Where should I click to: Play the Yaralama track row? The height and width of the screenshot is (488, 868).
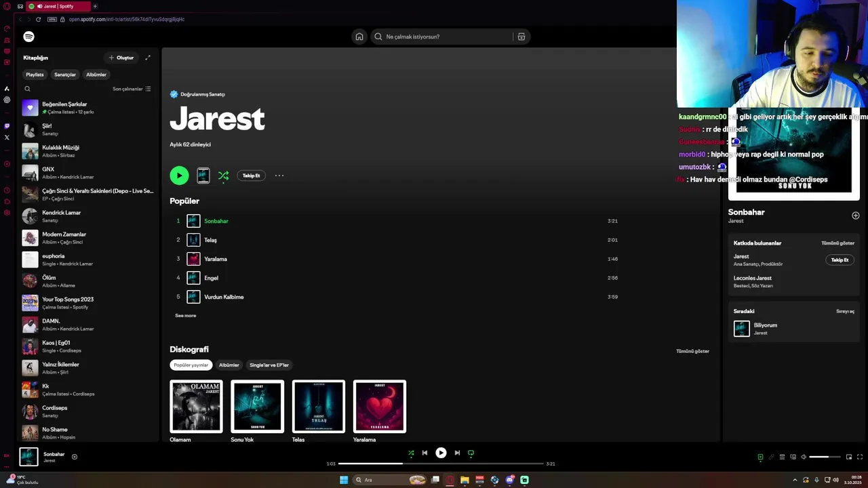(397, 259)
